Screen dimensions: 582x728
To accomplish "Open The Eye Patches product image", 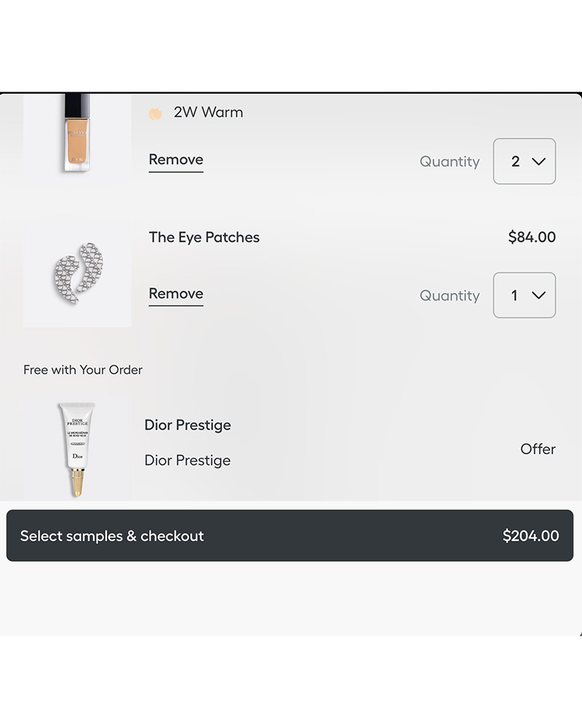I will pyautogui.click(x=78, y=273).
